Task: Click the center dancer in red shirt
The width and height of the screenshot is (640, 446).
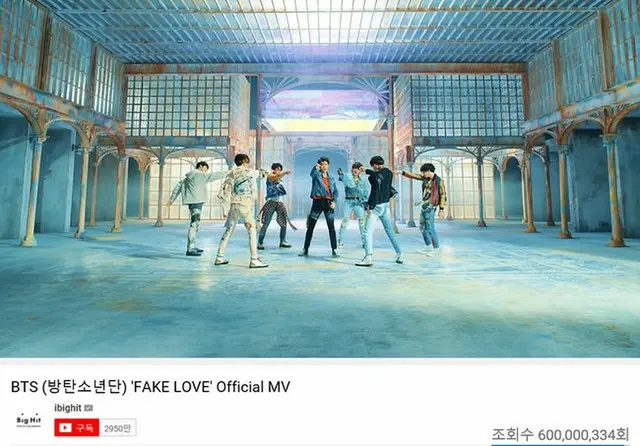Action: [320, 206]
